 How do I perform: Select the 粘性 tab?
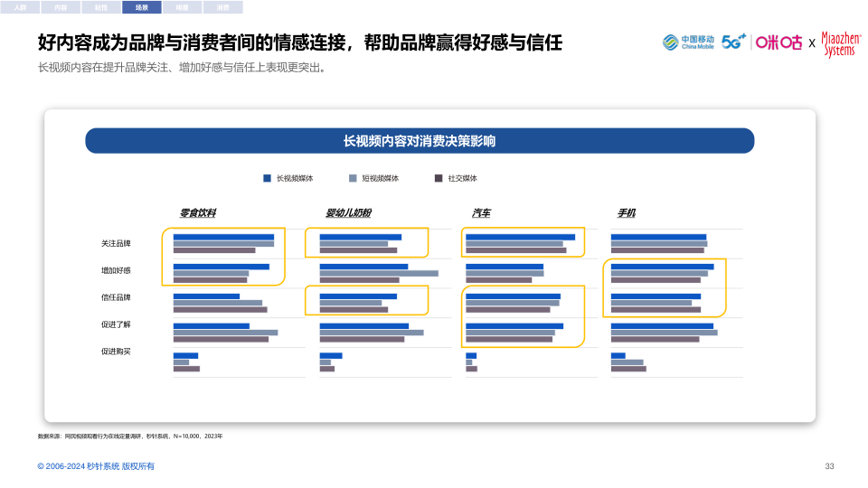click(101, 7)
